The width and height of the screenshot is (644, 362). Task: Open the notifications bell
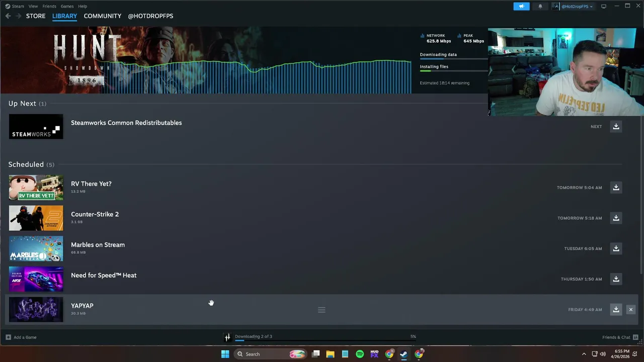click(x=540, y=6)
